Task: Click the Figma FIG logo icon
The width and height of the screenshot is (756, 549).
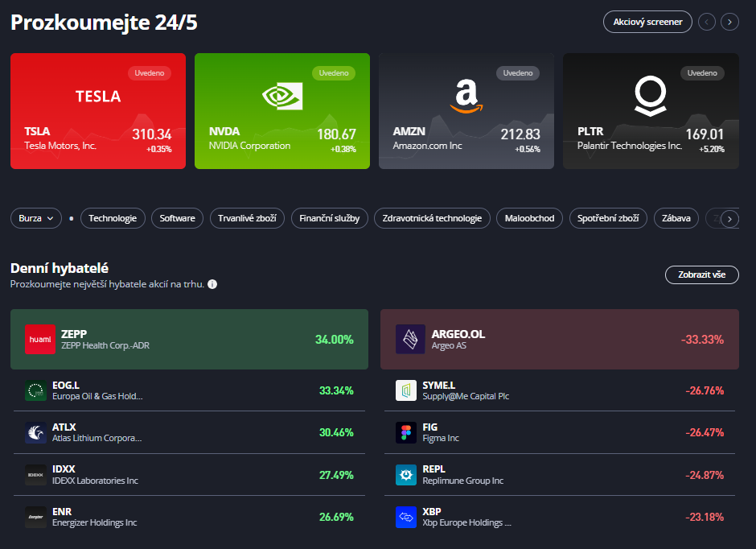Action: coord(406,432)
